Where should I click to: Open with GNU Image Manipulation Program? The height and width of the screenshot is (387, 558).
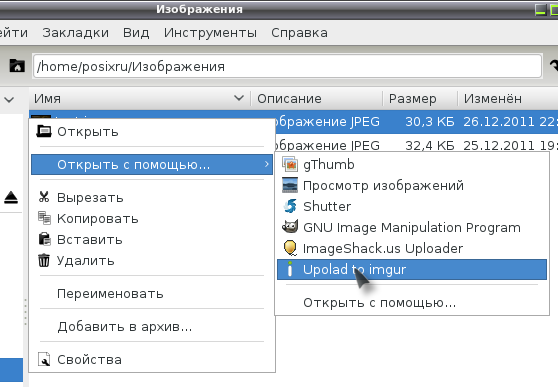[x=412, y=227]
